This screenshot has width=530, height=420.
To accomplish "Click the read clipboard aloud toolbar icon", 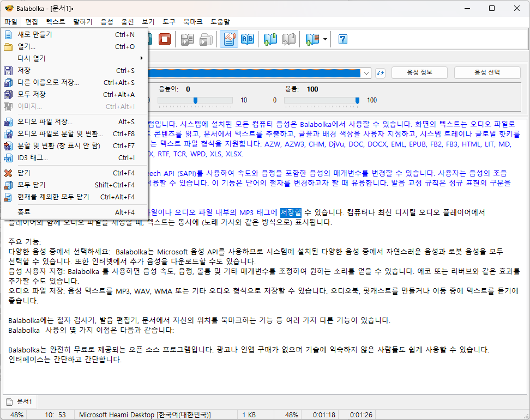I will (187, 39).
